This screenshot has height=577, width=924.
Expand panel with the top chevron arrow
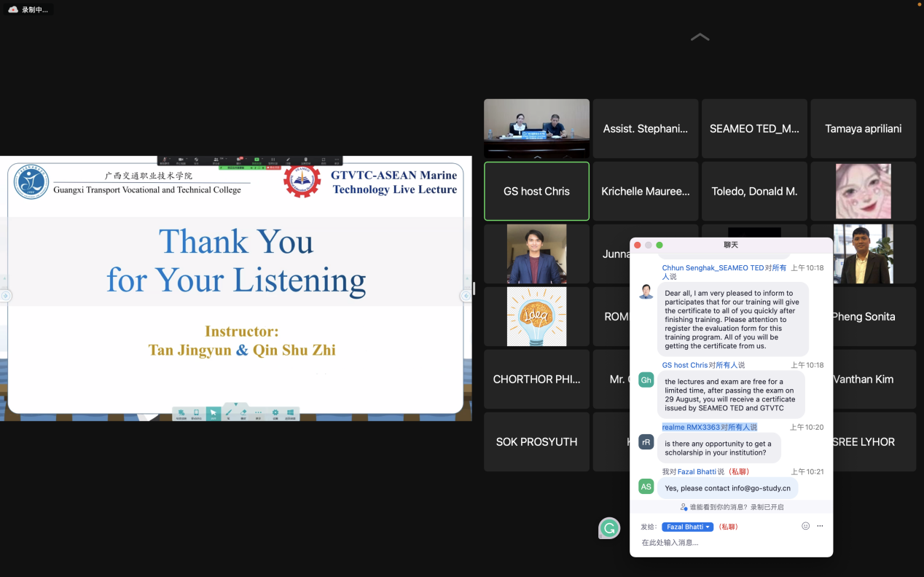(x=700, y=37)
